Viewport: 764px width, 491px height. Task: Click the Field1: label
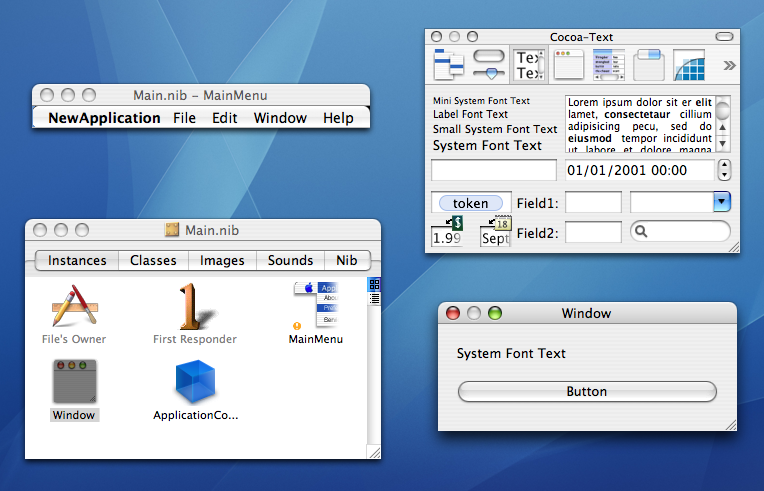pos(537,203)
